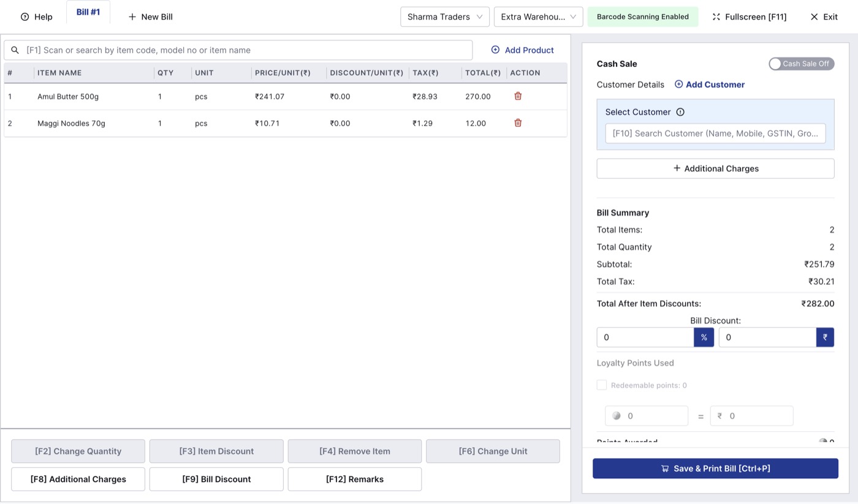Select the Maggi Noodles 70g item name
The height and width of the screenshot is (504, 858).
[71, 124]
